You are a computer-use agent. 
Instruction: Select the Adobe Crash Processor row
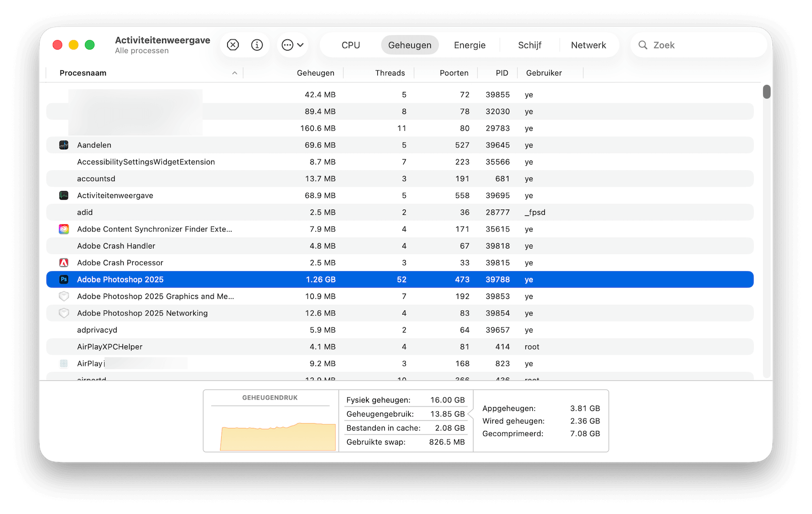[400, 262]
